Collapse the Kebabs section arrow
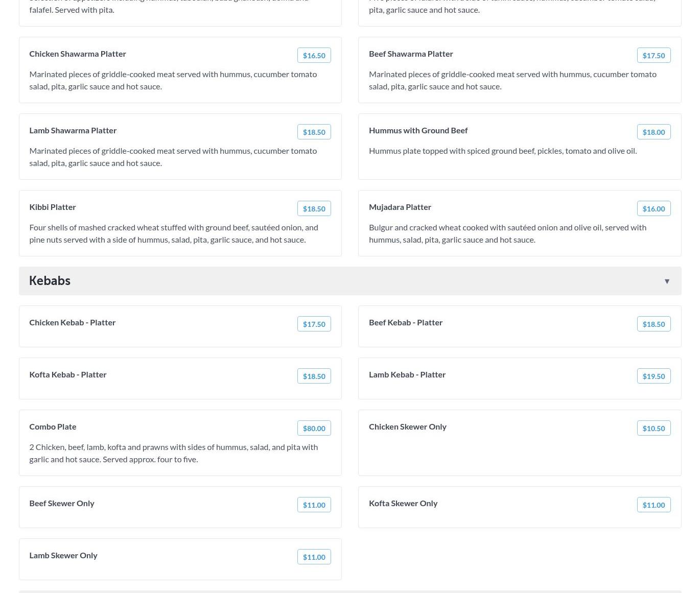This screenshot has width=700, height=593. pyautogui.click(x=667, y=281)
